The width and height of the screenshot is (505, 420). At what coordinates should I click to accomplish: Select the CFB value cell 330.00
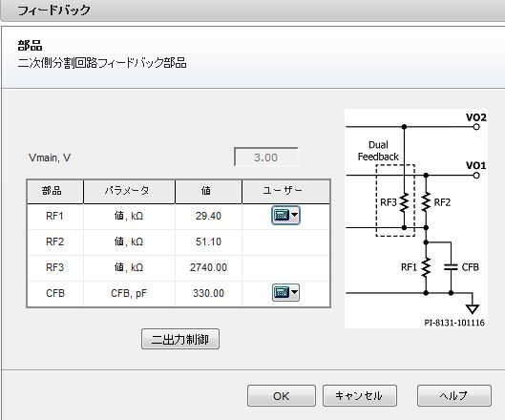[208, 293]
